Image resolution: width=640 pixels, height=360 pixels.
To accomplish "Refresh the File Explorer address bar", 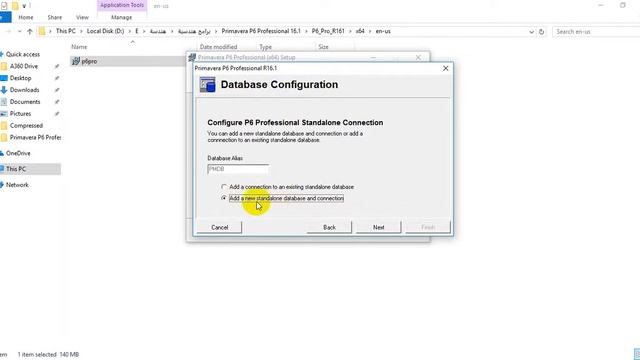I will coord(542,31).
